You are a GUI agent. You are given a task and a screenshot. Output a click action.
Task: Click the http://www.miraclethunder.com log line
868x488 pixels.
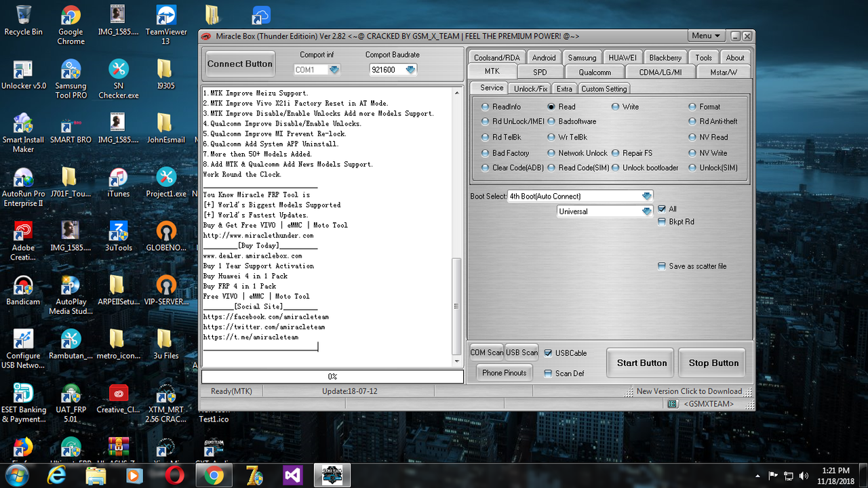(258, 235)
